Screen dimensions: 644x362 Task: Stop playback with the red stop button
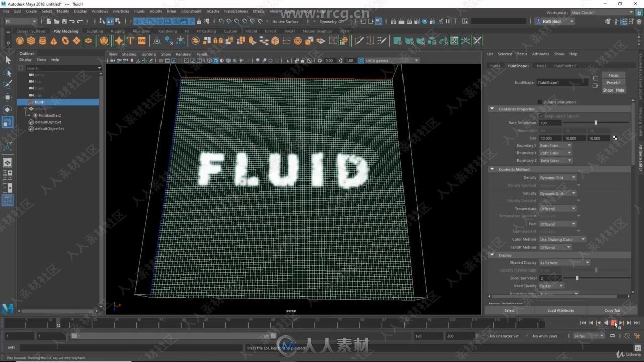(613, 323)
